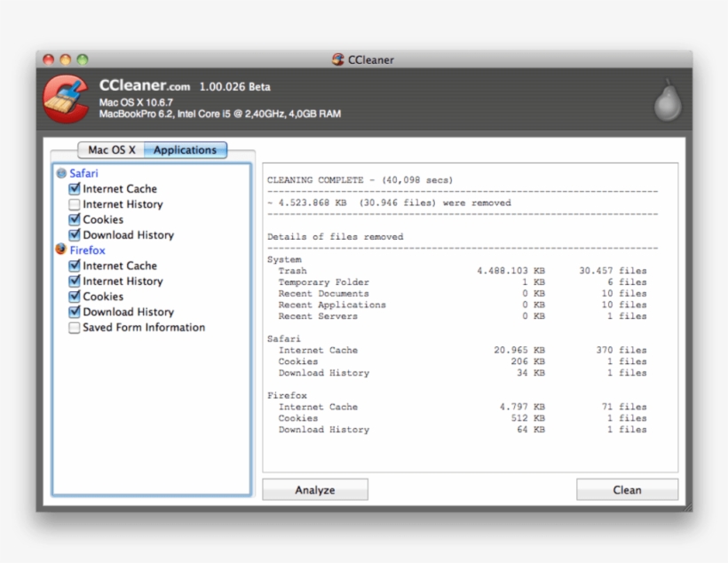Image resolution: width=728 pixels, height=563 pixels.
Task: Select the Firefox icon in the sidebar
Action: click(x=60, y=250)
